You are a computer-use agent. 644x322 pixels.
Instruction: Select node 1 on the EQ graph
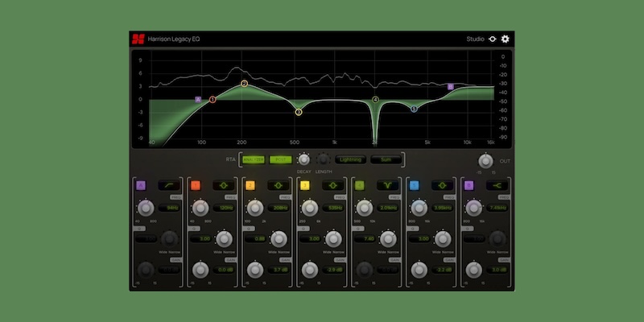point(213,99)
